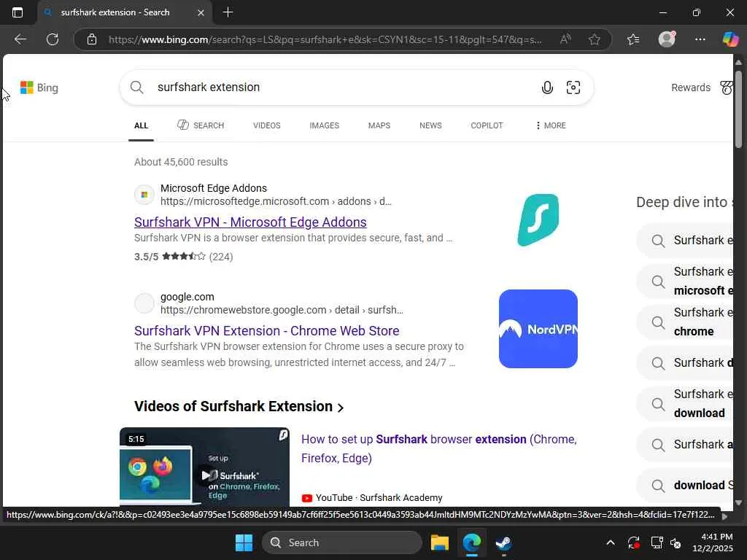Select the Surfshark download suggested search

685,404
